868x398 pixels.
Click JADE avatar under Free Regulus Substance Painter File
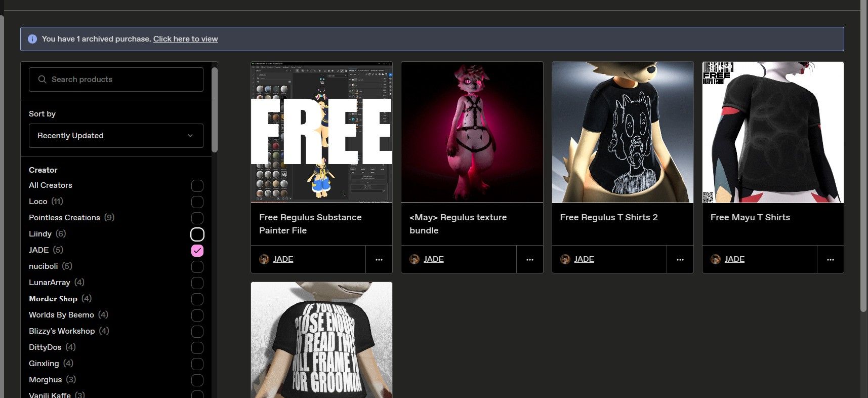[x=264, y=259]
